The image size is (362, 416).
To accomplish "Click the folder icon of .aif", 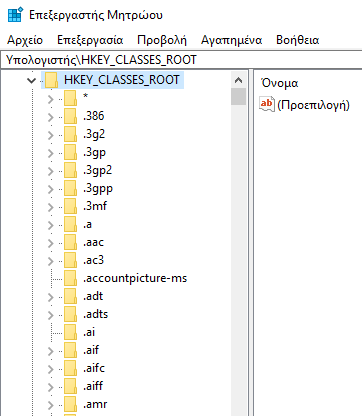I will coord(70,350).
